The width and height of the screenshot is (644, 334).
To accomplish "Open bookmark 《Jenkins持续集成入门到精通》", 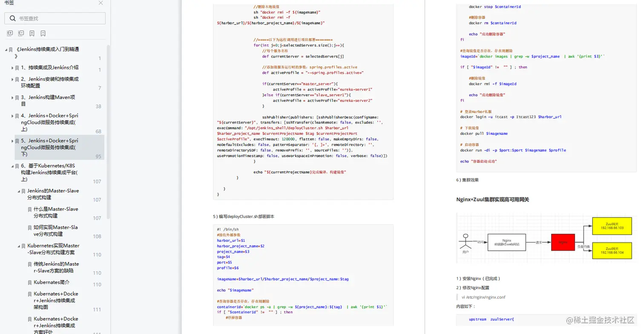I will tap(48, 52).
